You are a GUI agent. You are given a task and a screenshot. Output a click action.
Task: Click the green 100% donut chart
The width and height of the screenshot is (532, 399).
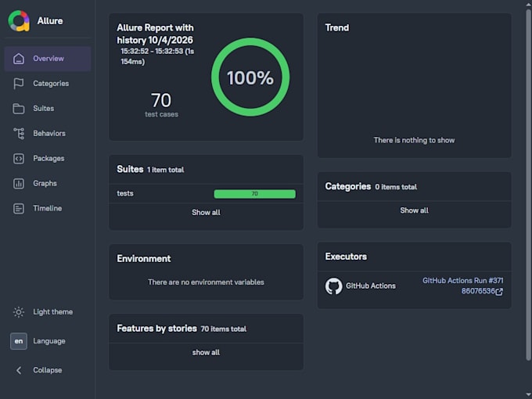pyautogui.click(x=250, y=77)
